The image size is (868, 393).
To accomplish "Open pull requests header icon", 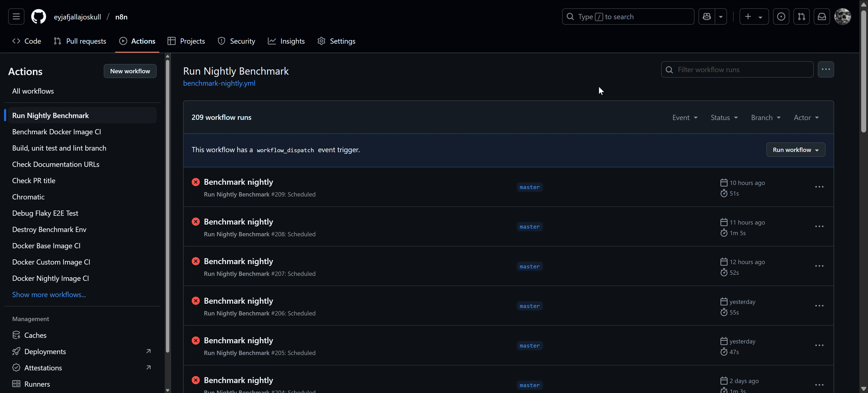I will [x=801, y=17].
